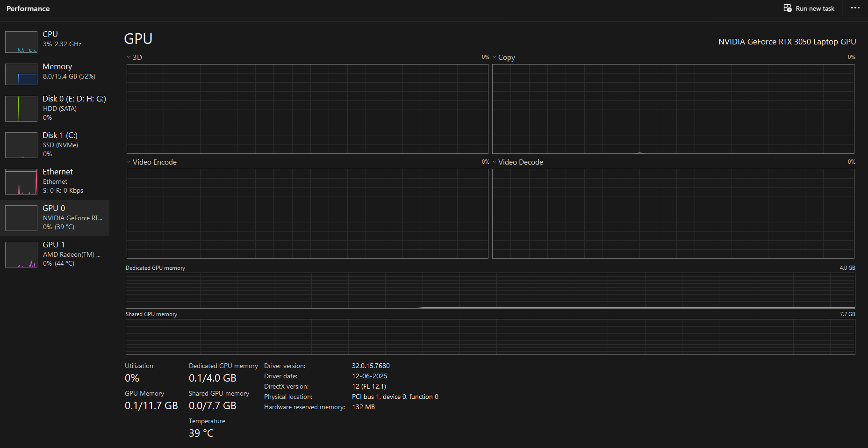
Task: Click the Run new task button label
Action: pos(815,8)
